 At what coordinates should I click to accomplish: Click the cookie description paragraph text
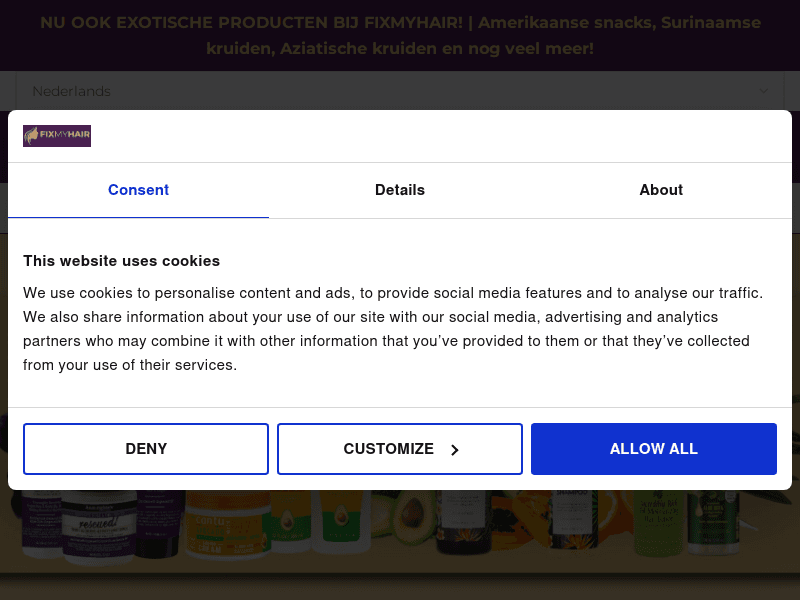click(393, 329)
